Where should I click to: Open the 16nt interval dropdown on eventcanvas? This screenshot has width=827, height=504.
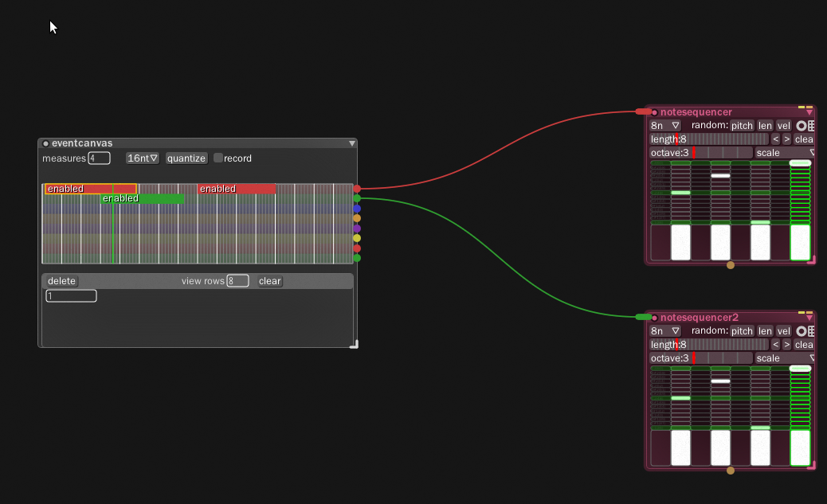[142, 158]
